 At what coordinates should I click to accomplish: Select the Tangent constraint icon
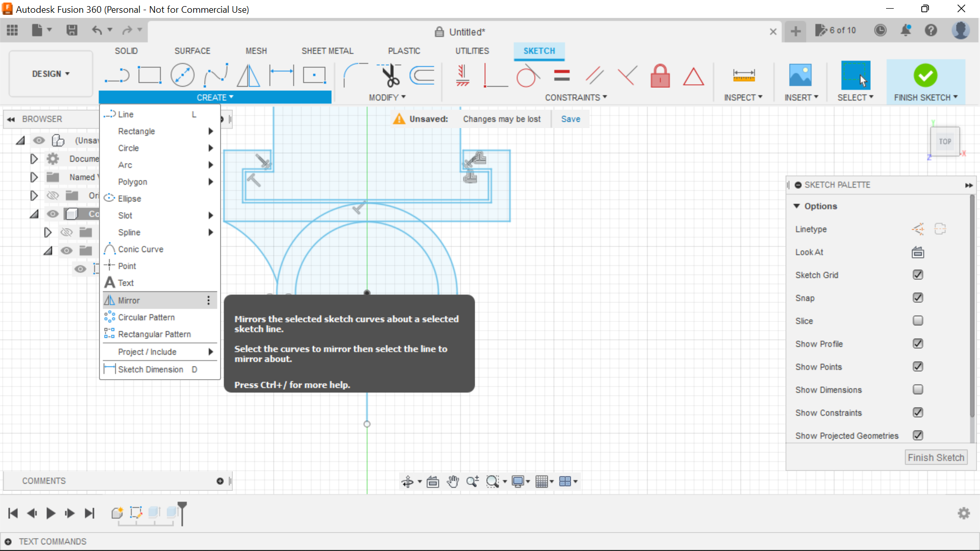528,75
